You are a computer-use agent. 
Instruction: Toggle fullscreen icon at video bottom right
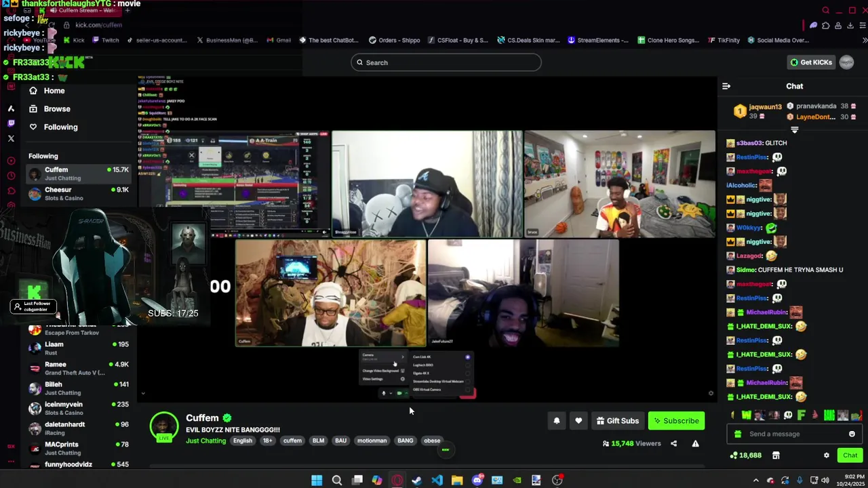[x=711, y=393]
